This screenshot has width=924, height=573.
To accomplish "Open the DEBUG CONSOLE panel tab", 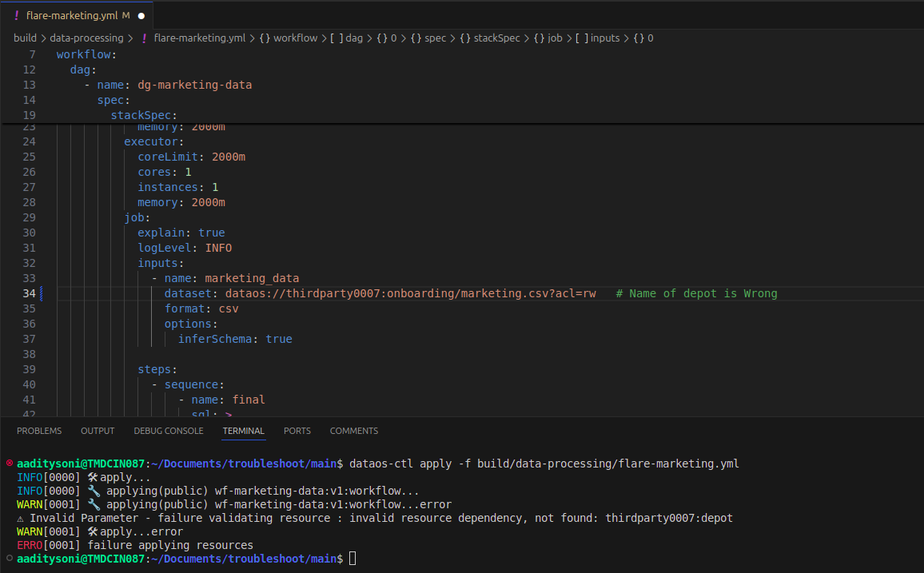I will (x=169, y=431).
